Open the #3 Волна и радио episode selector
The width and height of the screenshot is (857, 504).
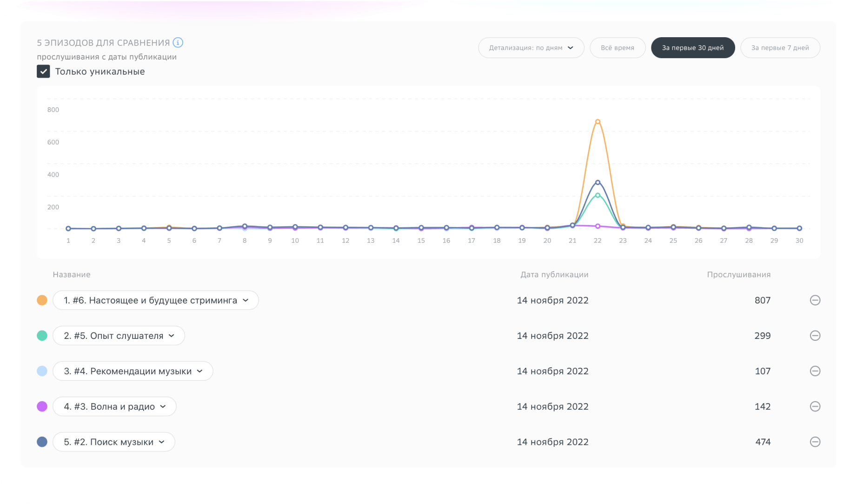pyautogui.click(x=114, y=406)
